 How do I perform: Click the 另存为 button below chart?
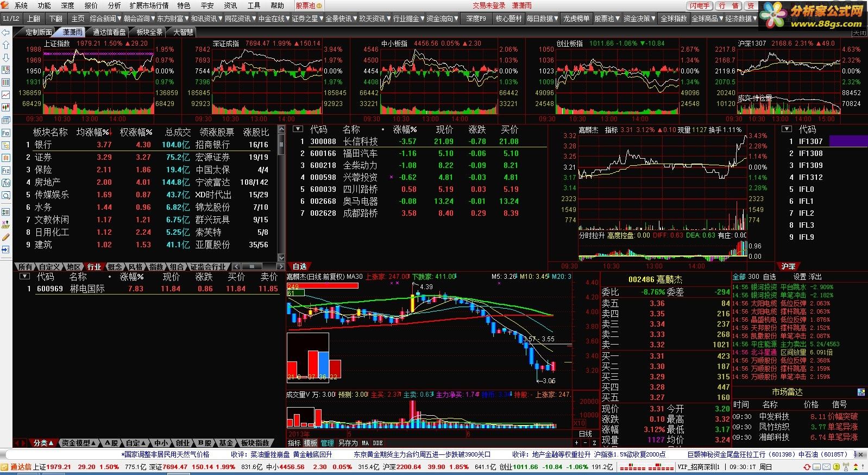pos(348,443)
